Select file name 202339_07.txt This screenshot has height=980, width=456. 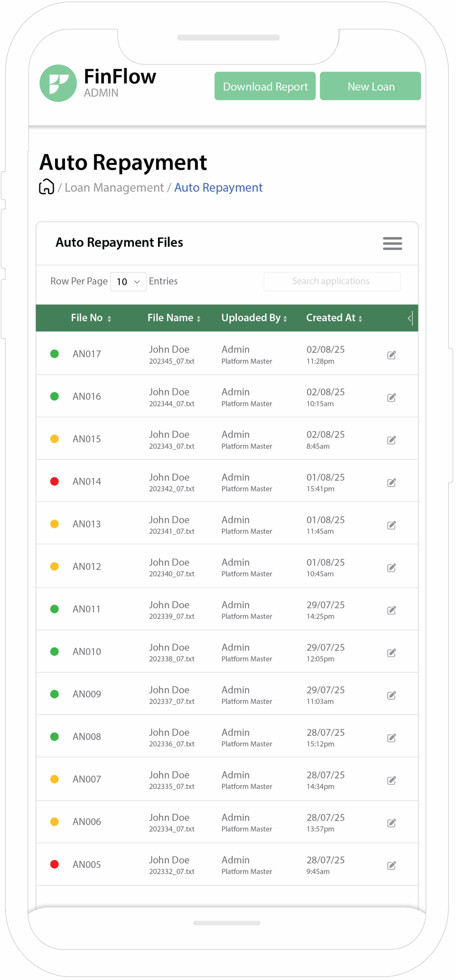[x=171, y=616]
